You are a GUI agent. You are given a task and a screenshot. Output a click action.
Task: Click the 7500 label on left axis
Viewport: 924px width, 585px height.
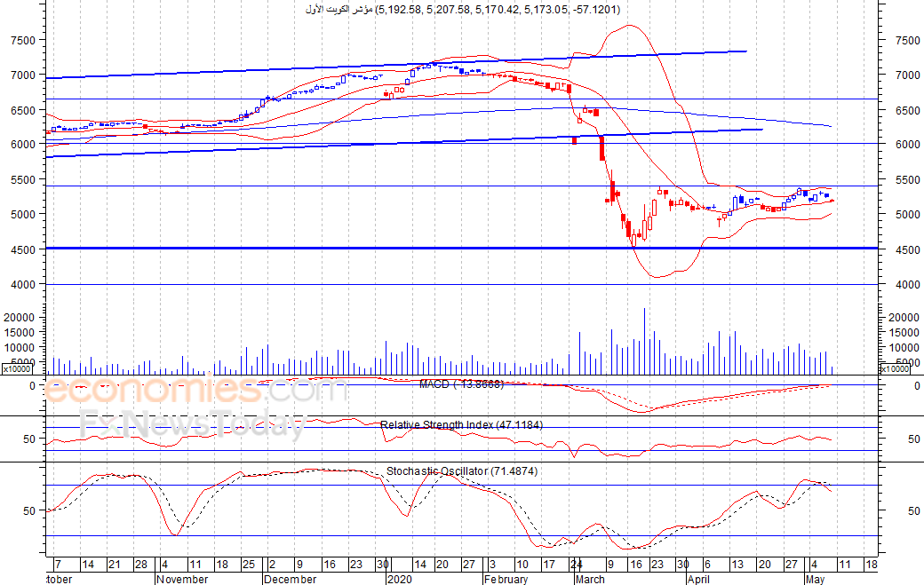23,41
